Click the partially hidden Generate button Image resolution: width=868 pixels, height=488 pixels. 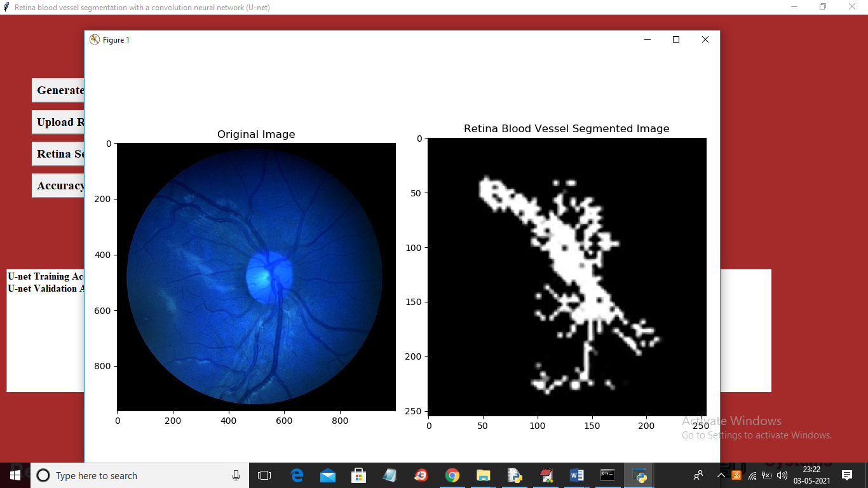[58, 90]
